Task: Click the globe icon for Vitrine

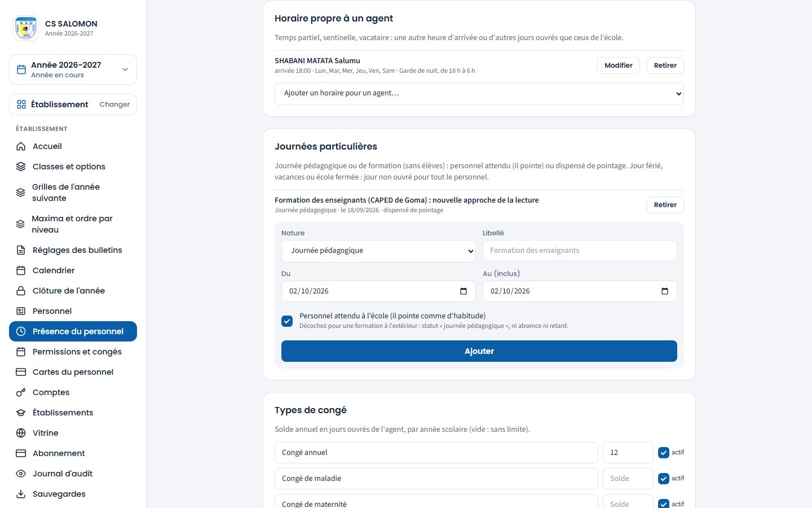Action: click(21, 433)
